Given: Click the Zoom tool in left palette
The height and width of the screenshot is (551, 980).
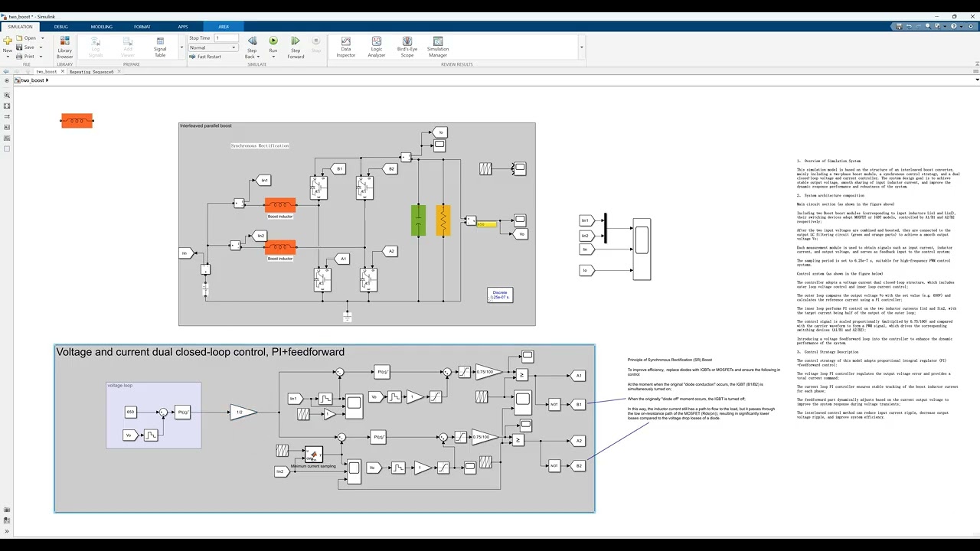Looking at the screenshot, I should coord(8,96).
